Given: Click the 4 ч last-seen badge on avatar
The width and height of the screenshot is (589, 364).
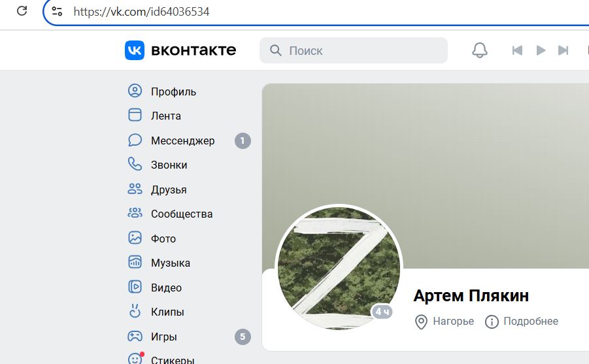Looking at the screenshot, I should (382, 312).
